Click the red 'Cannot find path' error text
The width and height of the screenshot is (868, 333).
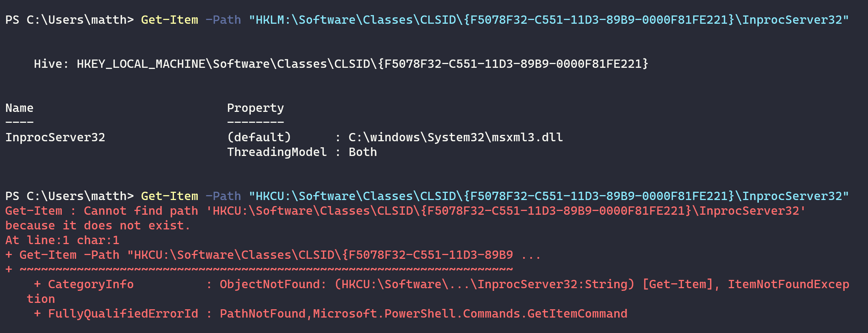pyautogui.click(x=141, y=211)
